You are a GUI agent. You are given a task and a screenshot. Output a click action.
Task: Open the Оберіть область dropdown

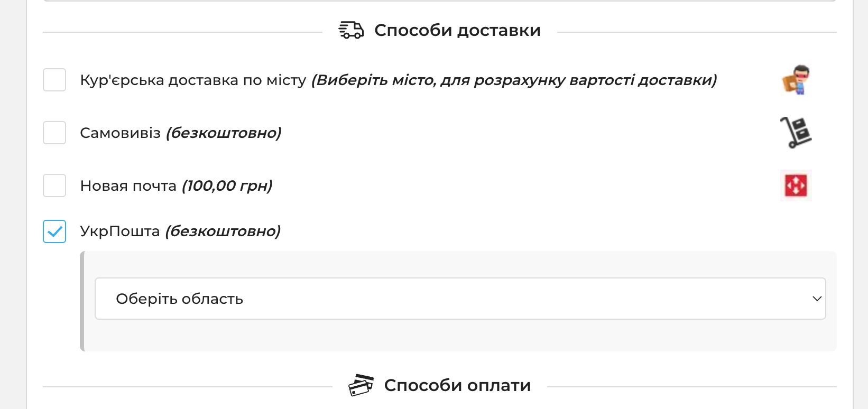click(x=460, y=299)
